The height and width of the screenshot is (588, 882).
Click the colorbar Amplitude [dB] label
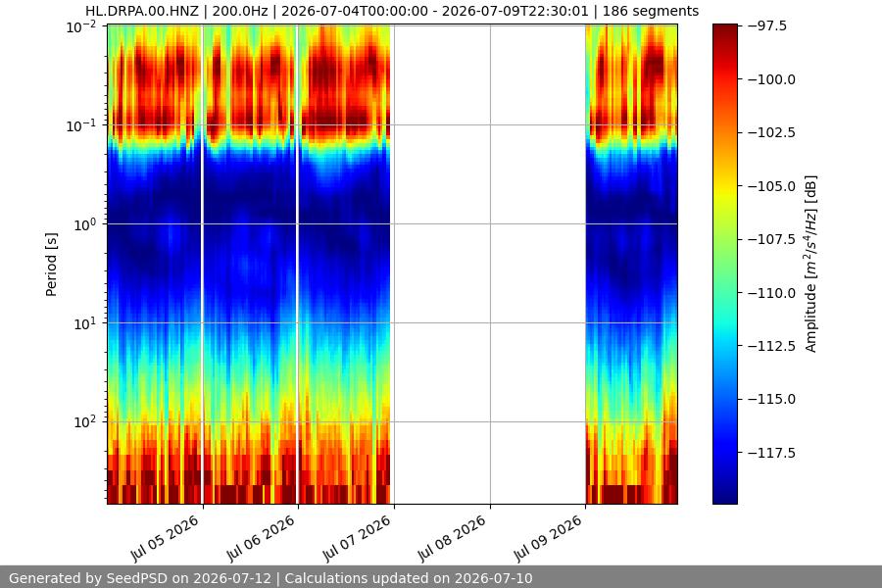810,265
